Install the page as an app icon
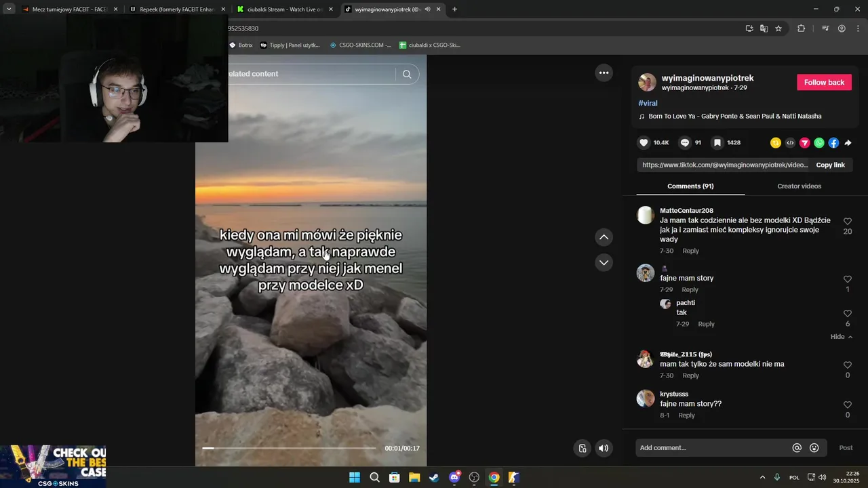The width and height of the screenshot is (868, 488). click(x=749, y=28)
